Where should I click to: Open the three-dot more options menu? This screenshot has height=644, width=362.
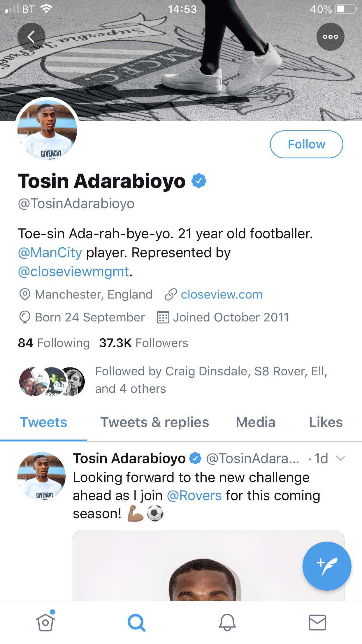point(330,37)
